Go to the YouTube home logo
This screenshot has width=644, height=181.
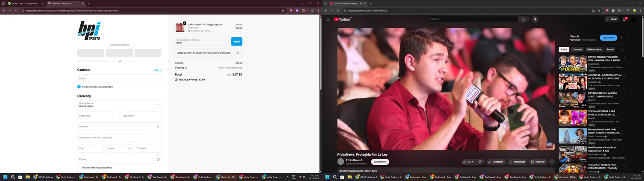point(343,19)
